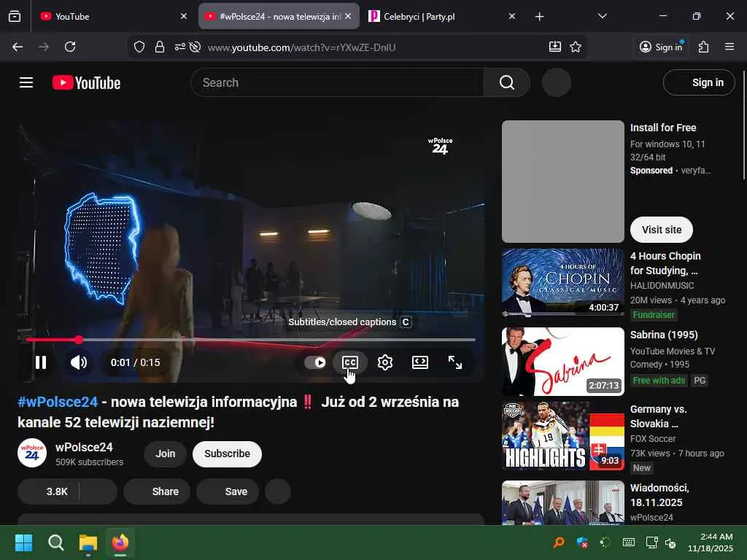Screen dimensions: 747x560
Task: Click the padlock site information icon
Action: (160, 47)
